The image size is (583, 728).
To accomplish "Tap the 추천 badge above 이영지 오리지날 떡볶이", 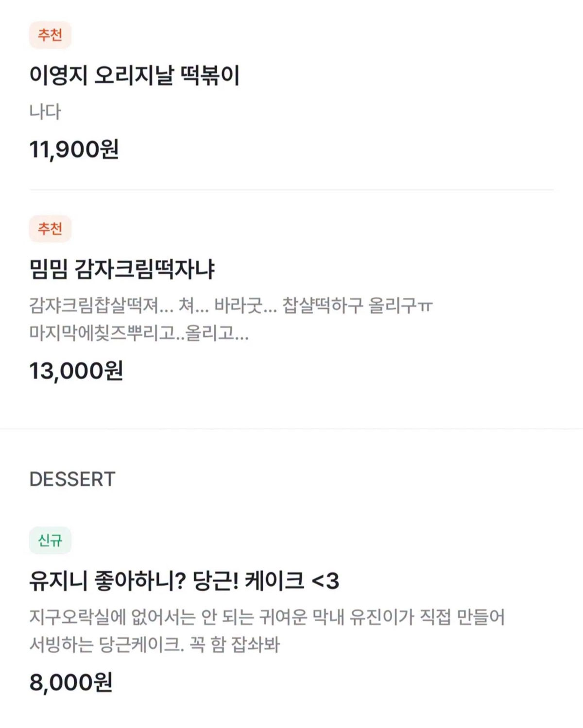I will (x=50, y=35).
